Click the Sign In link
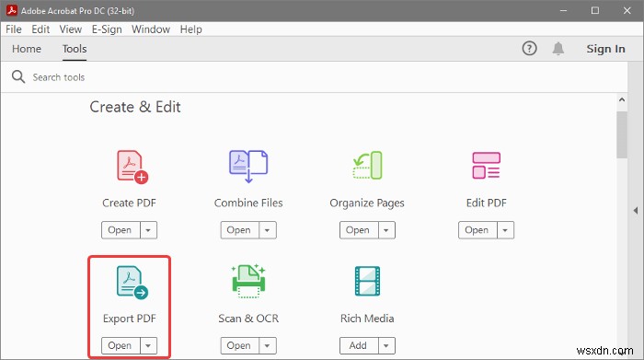This screenshot has height=360, width=644. pos(605,49)
